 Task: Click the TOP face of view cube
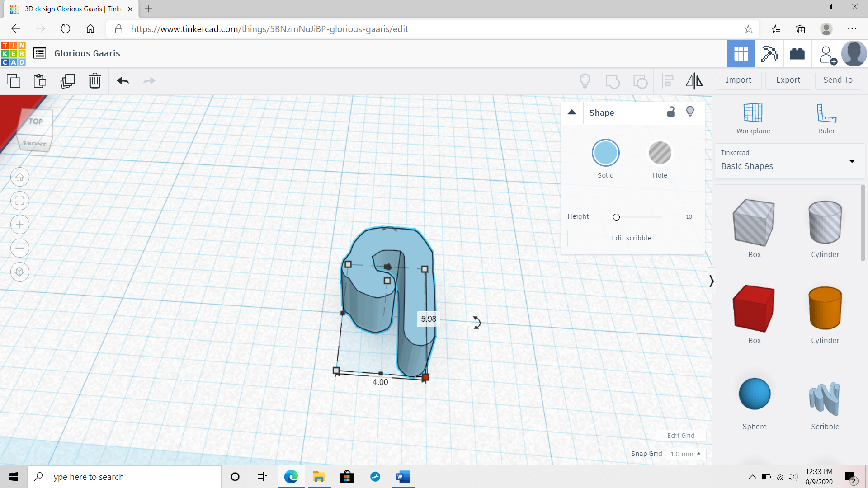36,121
